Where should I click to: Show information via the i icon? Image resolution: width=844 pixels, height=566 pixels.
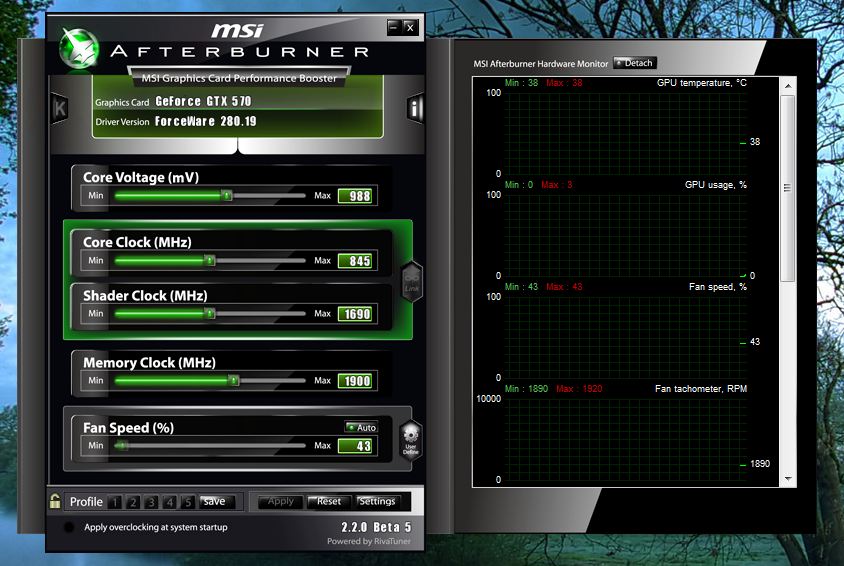414,109
